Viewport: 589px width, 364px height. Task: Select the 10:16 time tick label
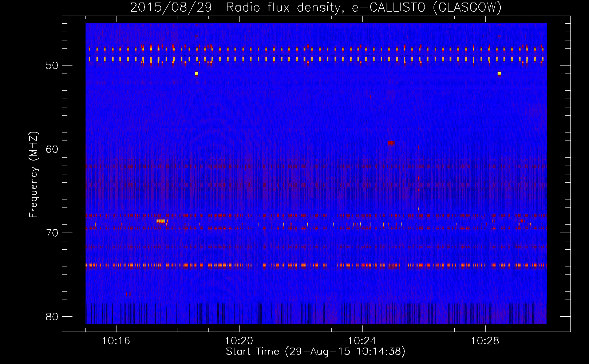tap(116, 341)
